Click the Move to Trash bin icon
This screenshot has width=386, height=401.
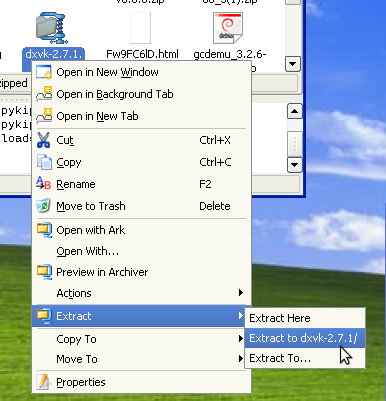[44, 206]
